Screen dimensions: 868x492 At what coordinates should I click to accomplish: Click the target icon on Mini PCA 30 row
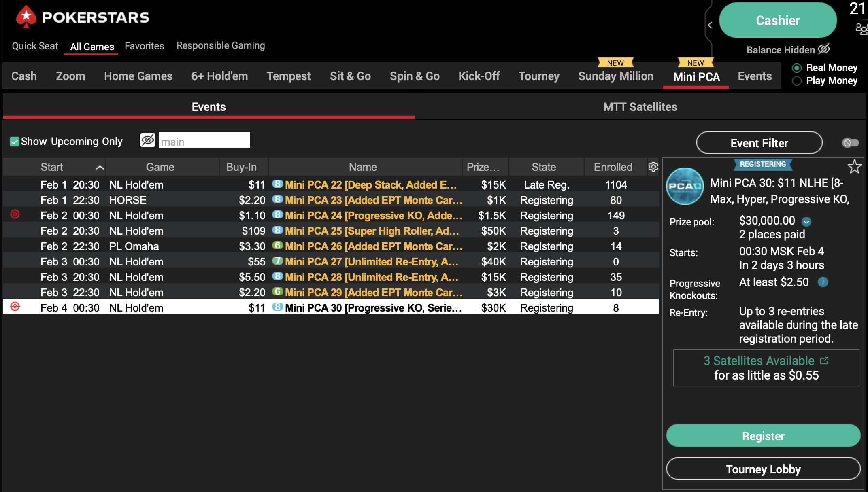pyautogui.click(x=15, y=307)
